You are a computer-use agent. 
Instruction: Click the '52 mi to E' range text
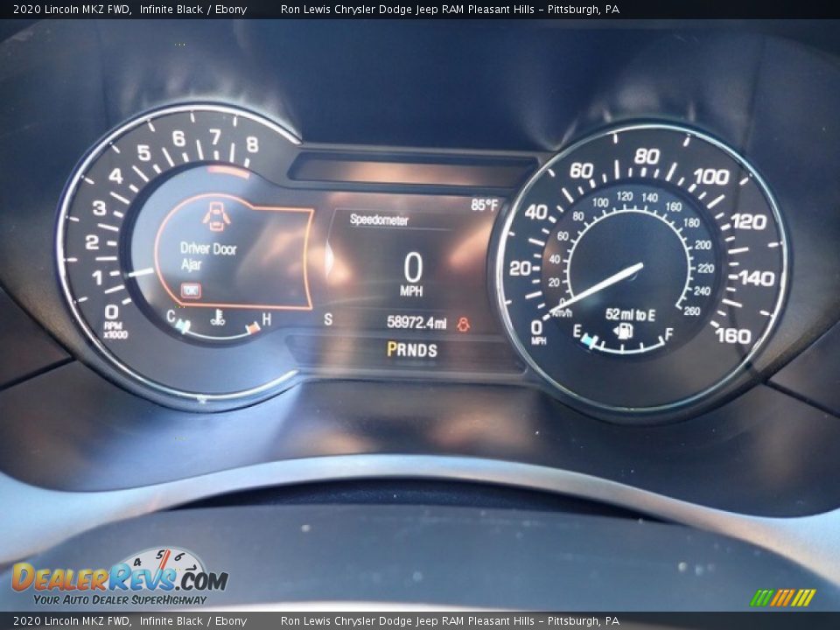pyautogui.click(x=630, y=314)
